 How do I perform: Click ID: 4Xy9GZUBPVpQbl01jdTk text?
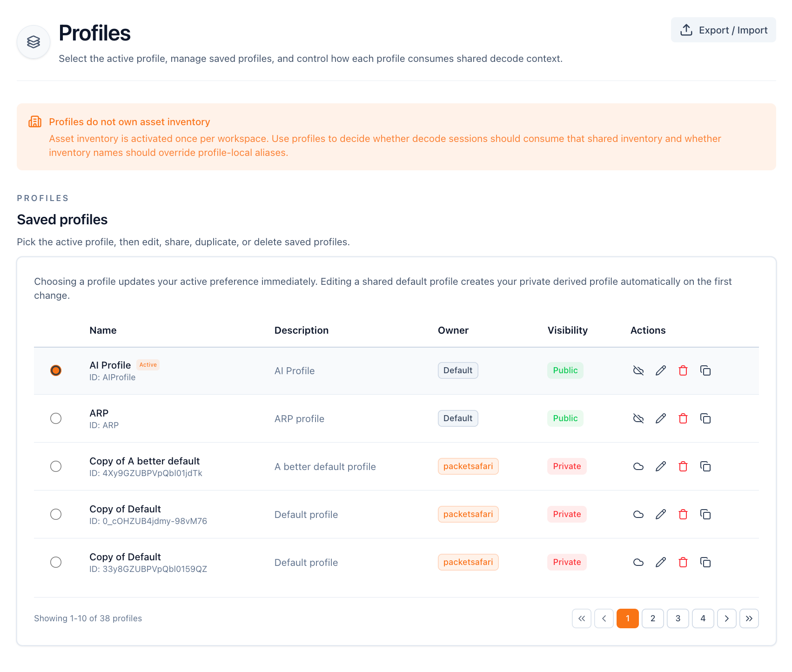[x=146, y=473]
